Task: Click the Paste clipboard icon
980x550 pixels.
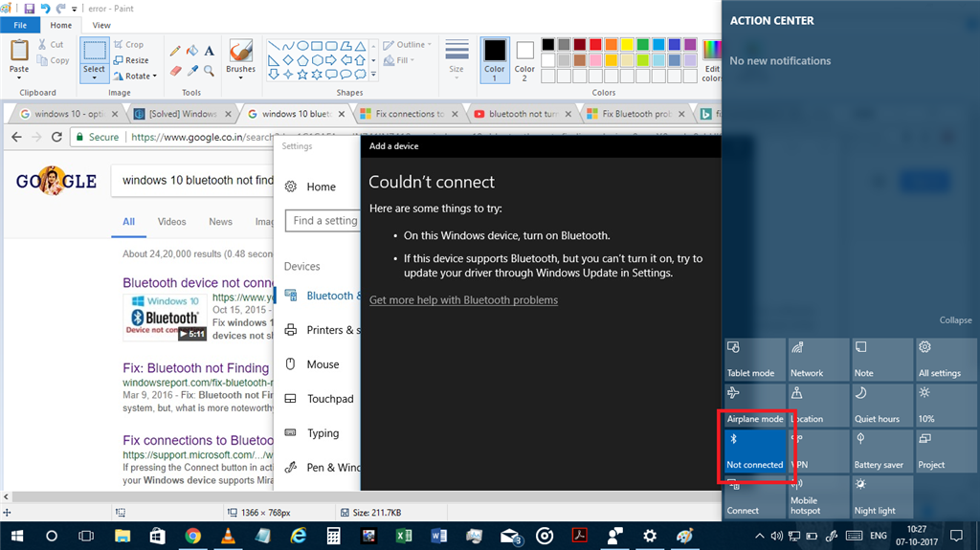Action: coord(19,50)
